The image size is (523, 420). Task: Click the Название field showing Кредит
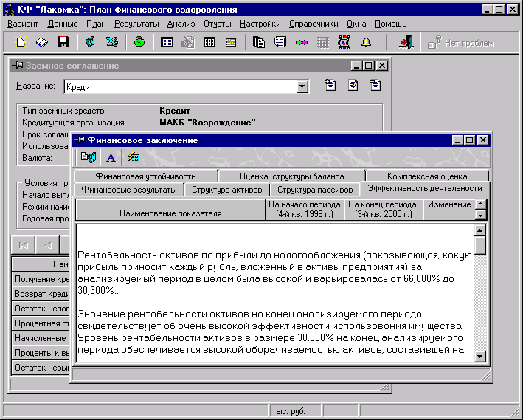[180, 87]
